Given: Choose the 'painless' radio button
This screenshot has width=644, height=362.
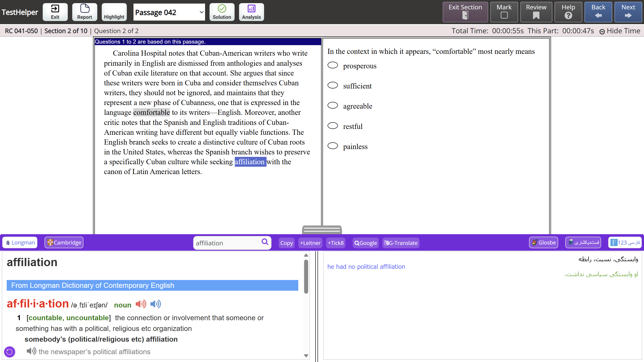Looking at the screenshot, I should pyautogui.click(x=333, y=146).
